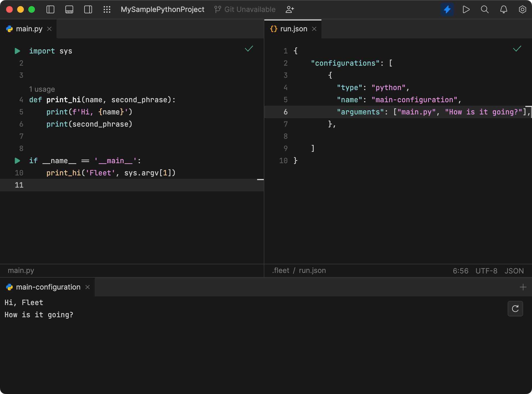Run the project using the play icon

[466, 9]
